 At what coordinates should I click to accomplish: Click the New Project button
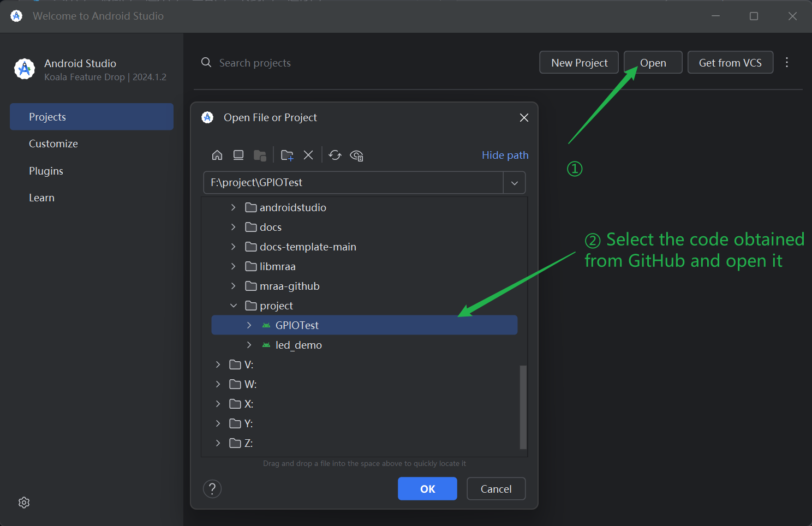[579, 62]
